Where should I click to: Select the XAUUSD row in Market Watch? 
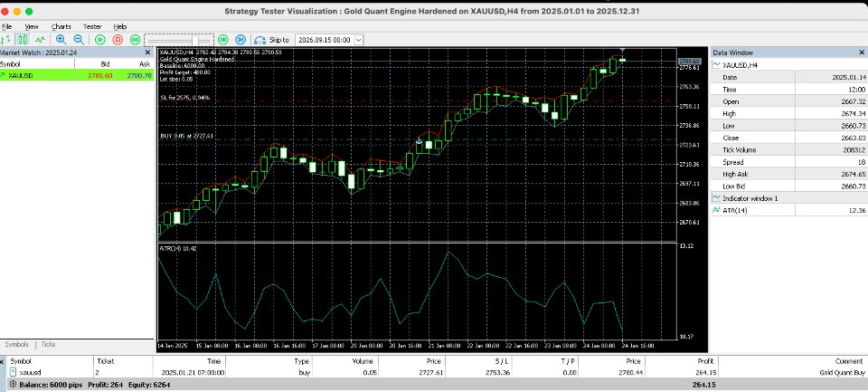(76, 75)
